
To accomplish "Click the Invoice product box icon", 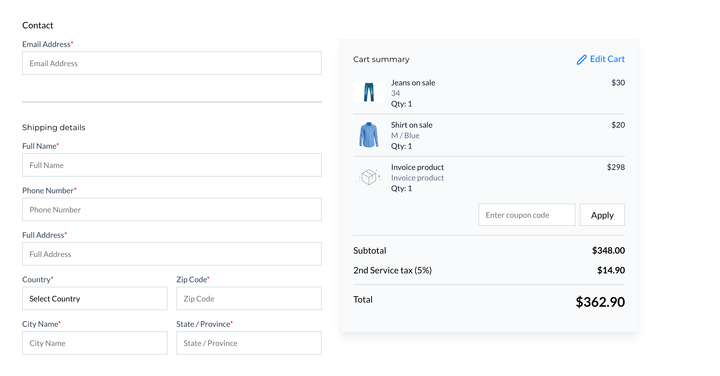I will (369, 177).
